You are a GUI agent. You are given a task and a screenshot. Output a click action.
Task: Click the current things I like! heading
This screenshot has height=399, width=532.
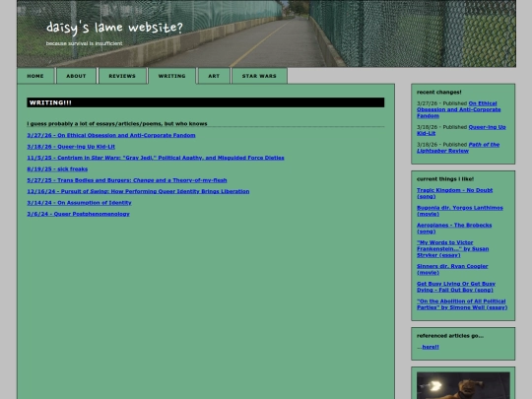pos(445,178)
